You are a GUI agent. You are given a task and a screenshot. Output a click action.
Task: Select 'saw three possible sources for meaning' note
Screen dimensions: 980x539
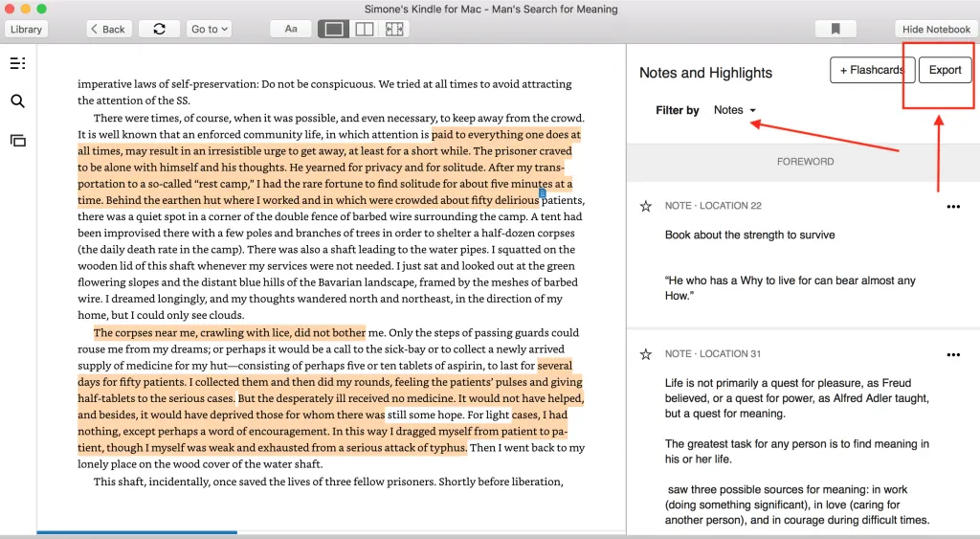797,505
